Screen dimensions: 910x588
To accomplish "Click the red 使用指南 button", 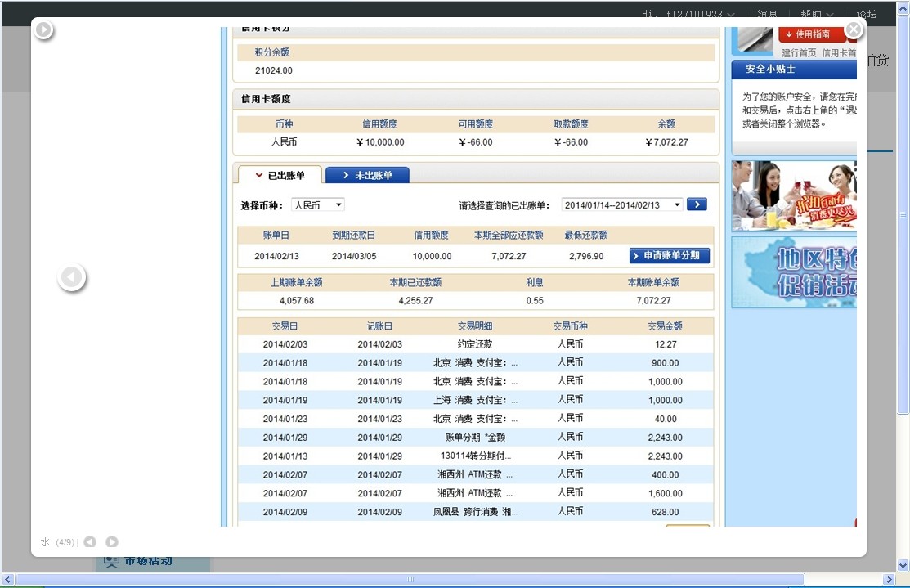I will (x=807, y=34).
